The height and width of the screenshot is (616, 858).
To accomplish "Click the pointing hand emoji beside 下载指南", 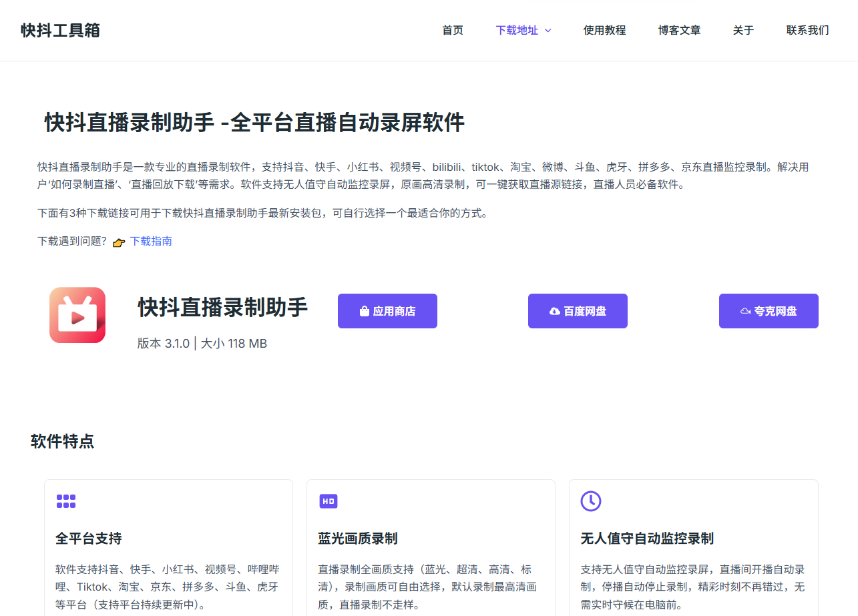I will click(x=119, y=242).
